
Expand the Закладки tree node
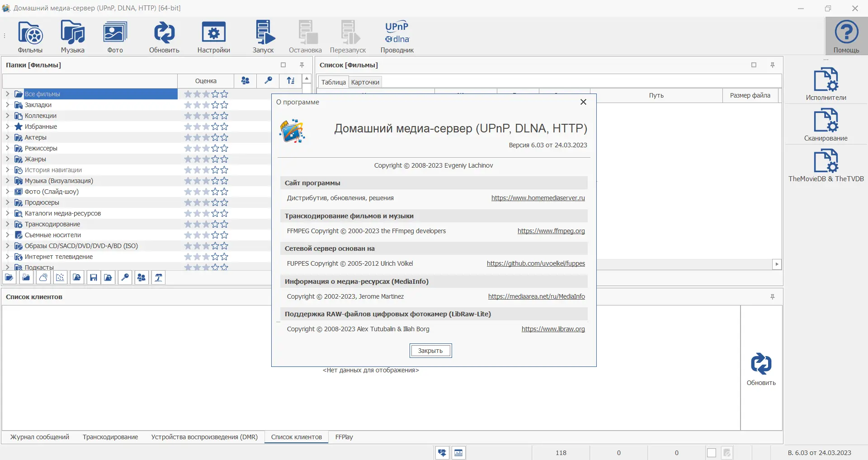pyautogui.click(x=8, y=105)
